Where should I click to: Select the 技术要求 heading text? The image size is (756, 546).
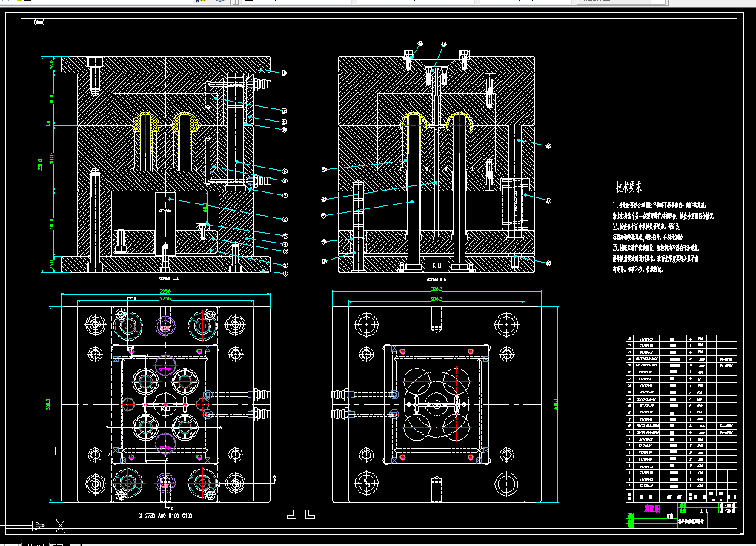(629, 187)
